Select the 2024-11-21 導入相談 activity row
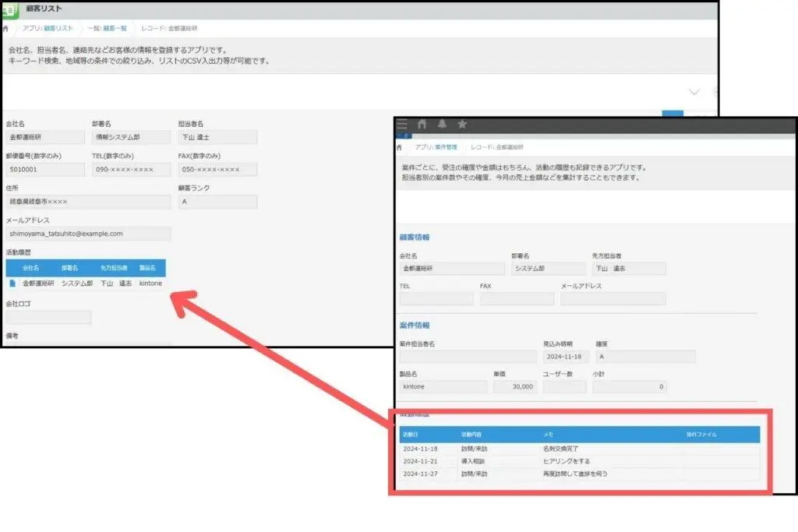Screen dimensions: 798x532 [577, 461]
